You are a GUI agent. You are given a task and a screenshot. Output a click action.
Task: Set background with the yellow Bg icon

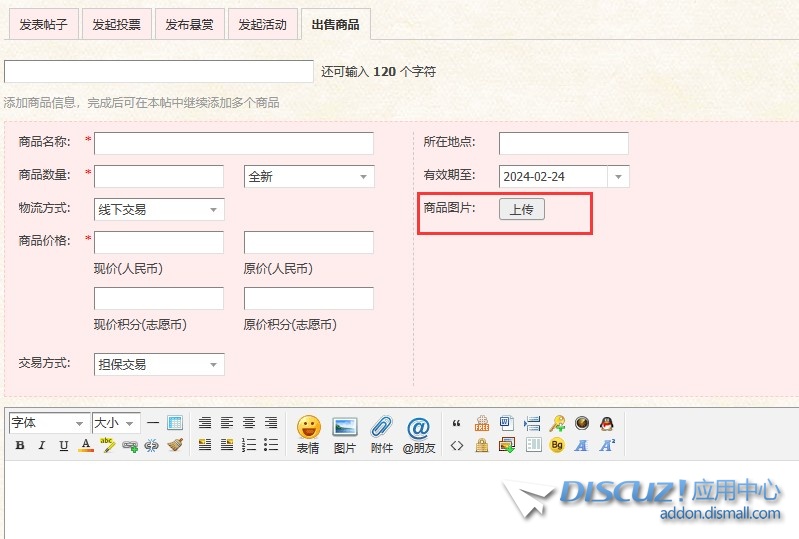557,445
